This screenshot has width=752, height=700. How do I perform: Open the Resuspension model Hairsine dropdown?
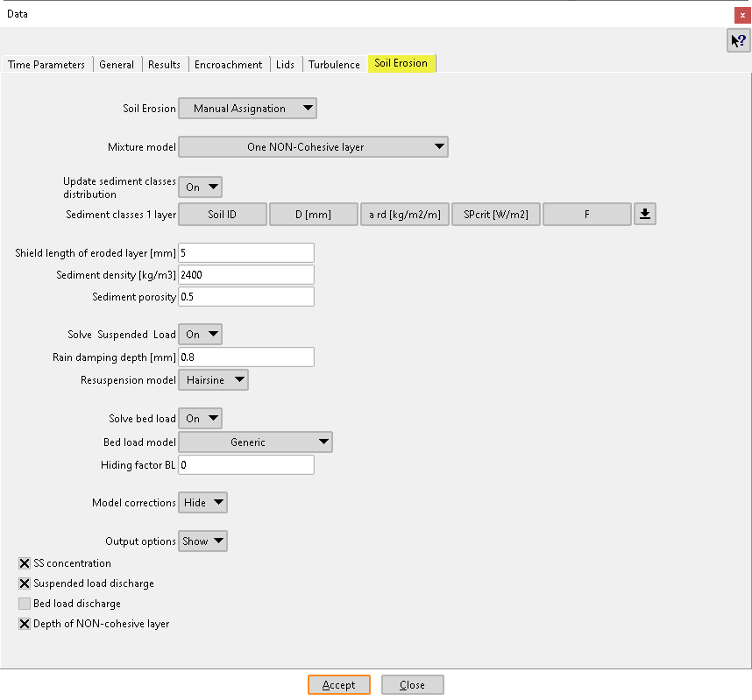pyautogui.click(x=213, y=380)
